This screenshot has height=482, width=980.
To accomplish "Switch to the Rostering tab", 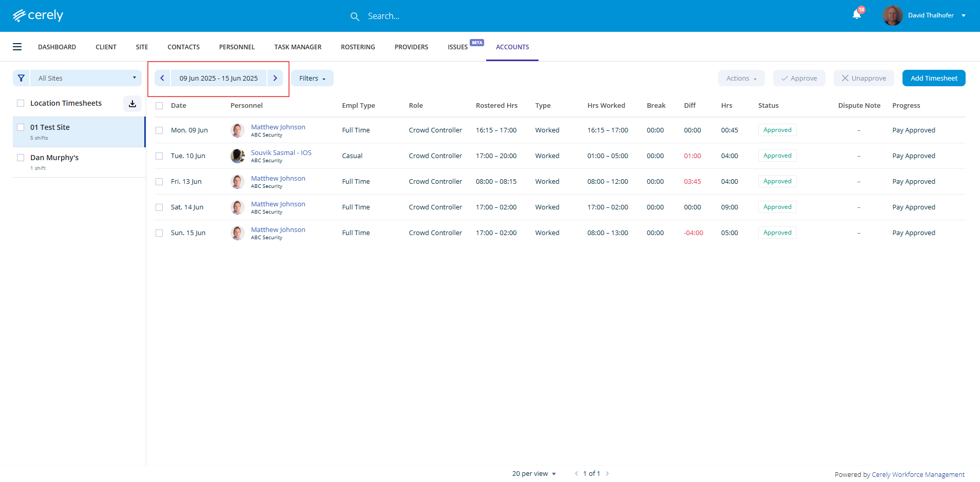I will click(358, 47).
